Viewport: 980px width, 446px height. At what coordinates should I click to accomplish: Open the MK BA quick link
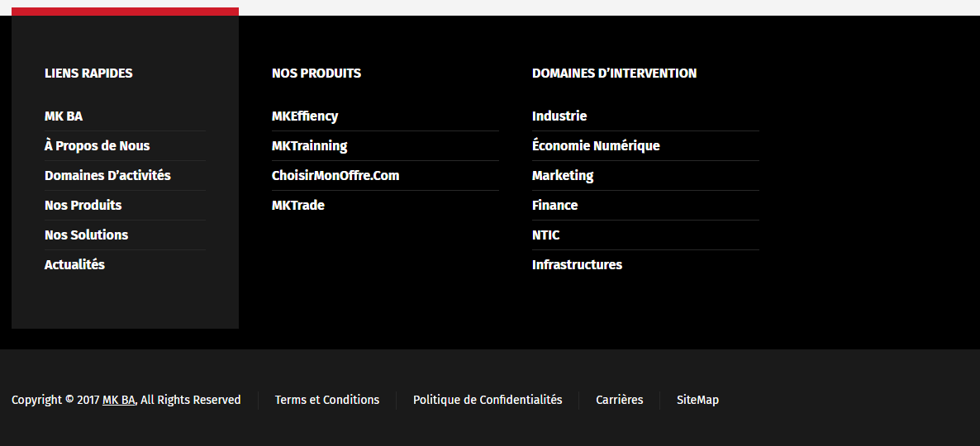click(x=64, y=116)
